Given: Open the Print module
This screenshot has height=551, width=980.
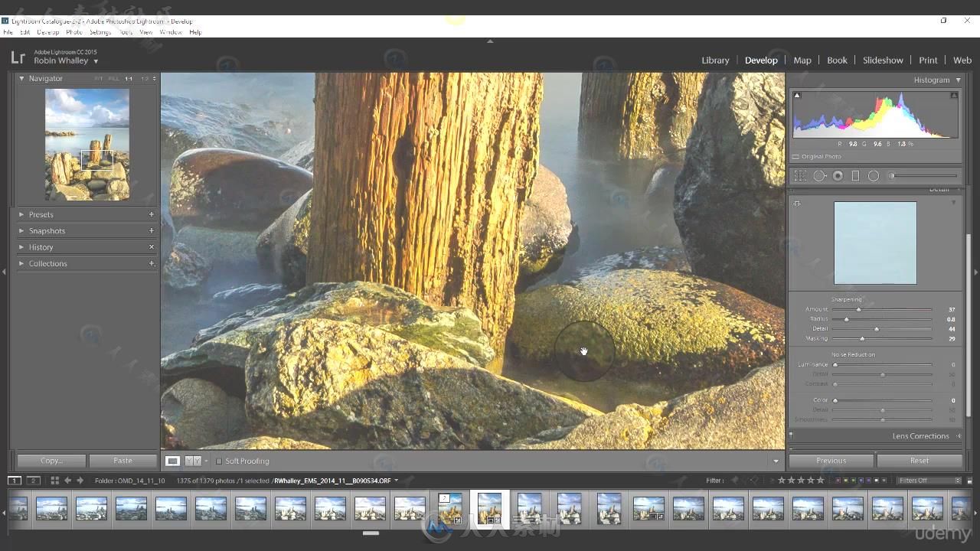Looking at the screenshot, I should coord(928,60).
